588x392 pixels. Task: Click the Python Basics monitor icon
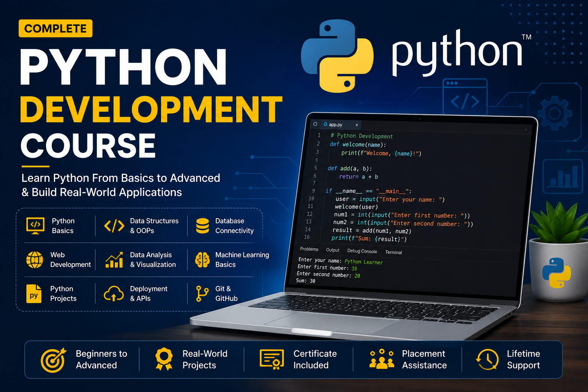tap(35, 225)
